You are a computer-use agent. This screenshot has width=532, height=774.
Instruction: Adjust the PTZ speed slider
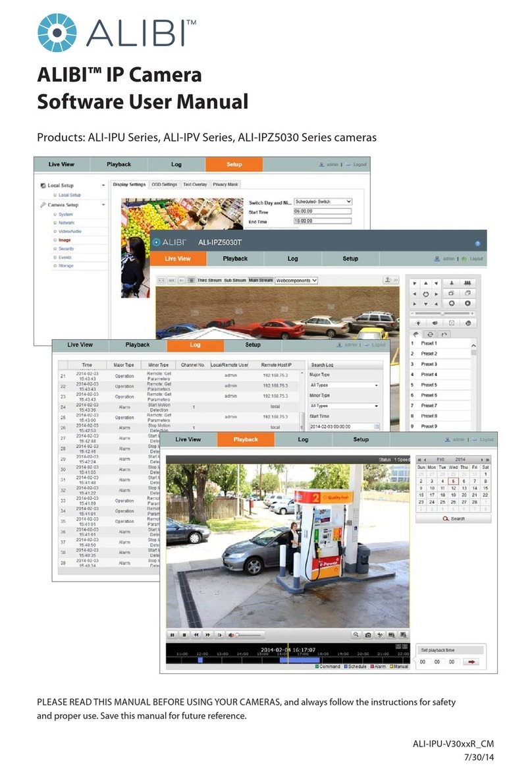point(442,314)
